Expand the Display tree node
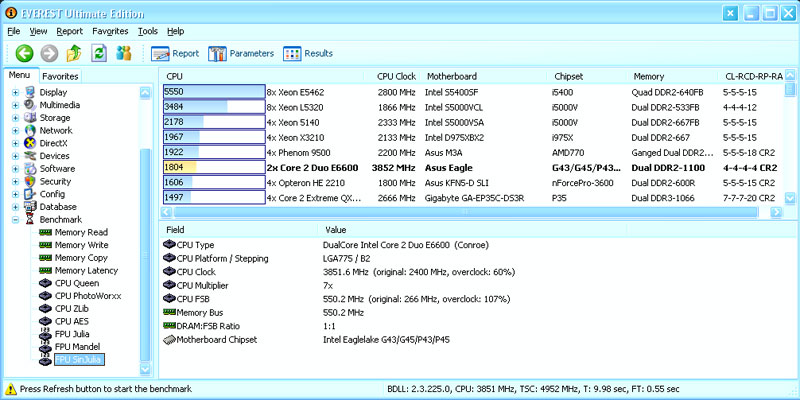The height and width of the screenshot is (400, 800). pos(15,92)
